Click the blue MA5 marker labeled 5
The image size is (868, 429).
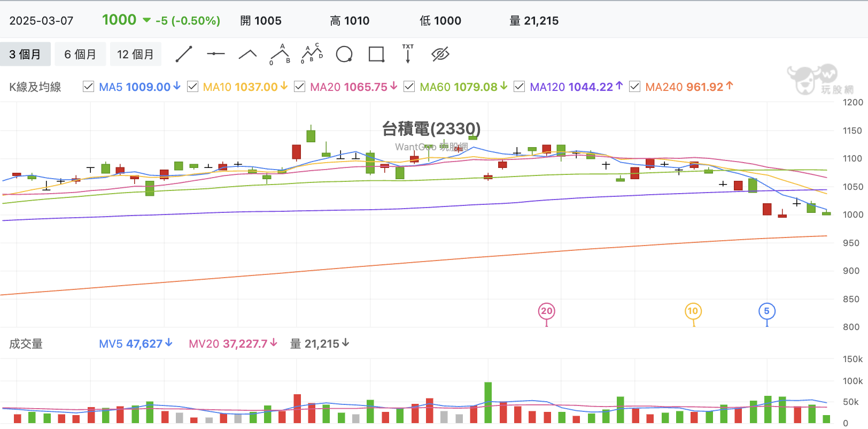point(767,311)
